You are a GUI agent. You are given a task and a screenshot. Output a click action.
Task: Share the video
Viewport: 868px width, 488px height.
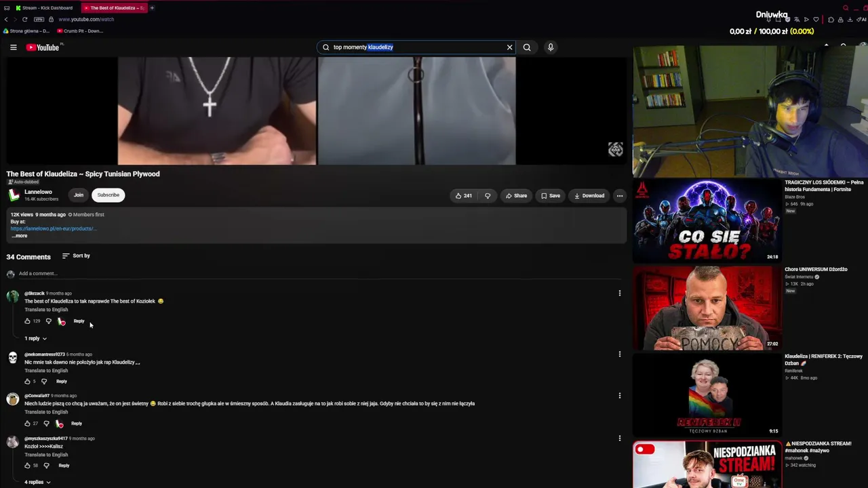[x=516, y=196]
